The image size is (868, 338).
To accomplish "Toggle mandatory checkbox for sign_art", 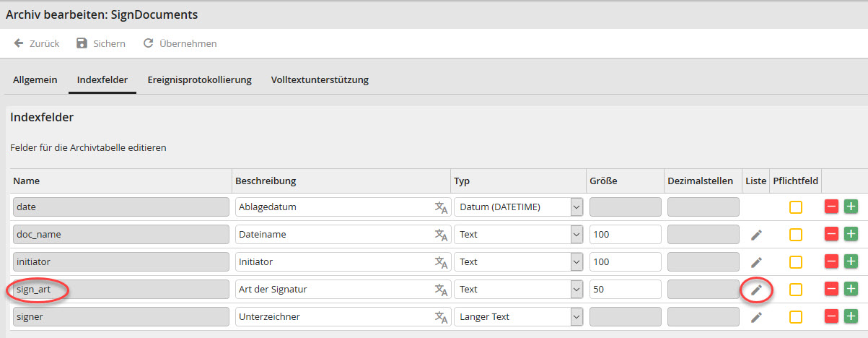I will pyautogui.click(x=796, y=290).
